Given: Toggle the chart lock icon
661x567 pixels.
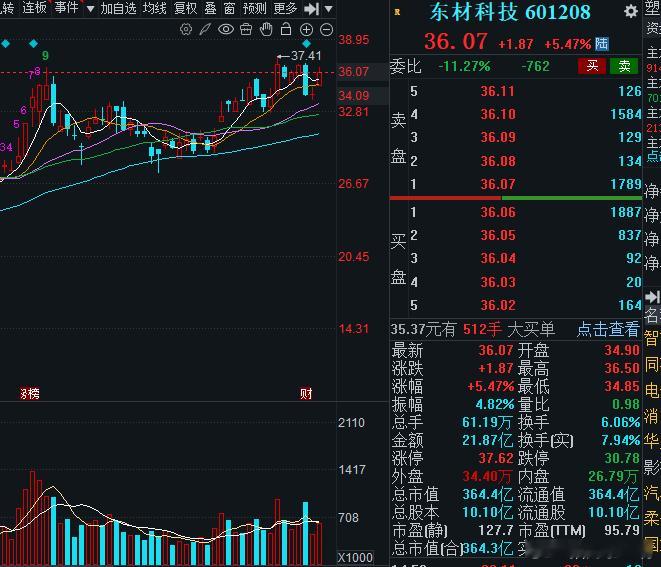Looking at the screenshot, I should coord(286,29).
